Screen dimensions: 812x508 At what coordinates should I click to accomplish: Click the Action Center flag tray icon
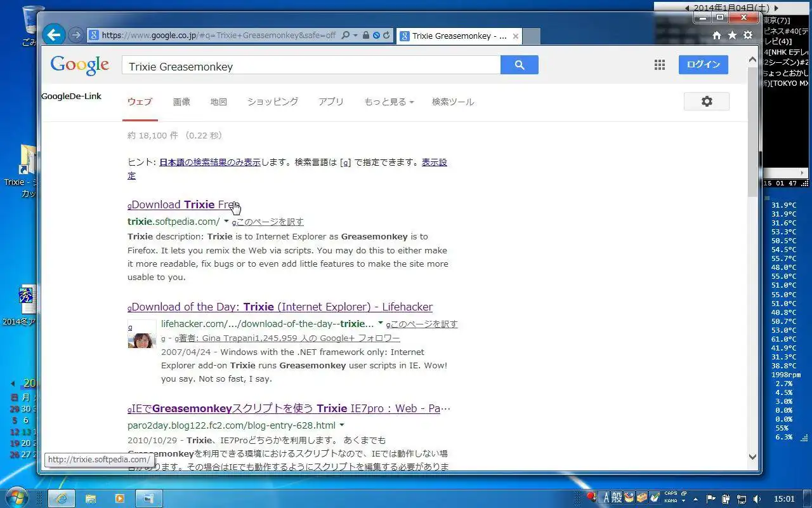coord(710,498)
